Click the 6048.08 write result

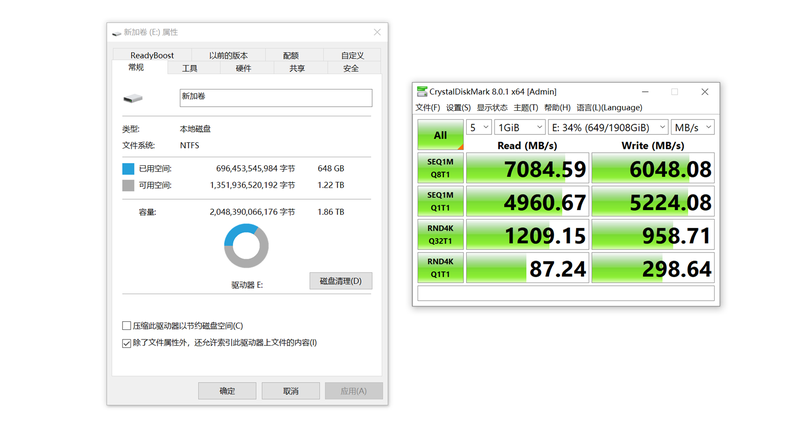pyautogui.click(x=653, y=168)
